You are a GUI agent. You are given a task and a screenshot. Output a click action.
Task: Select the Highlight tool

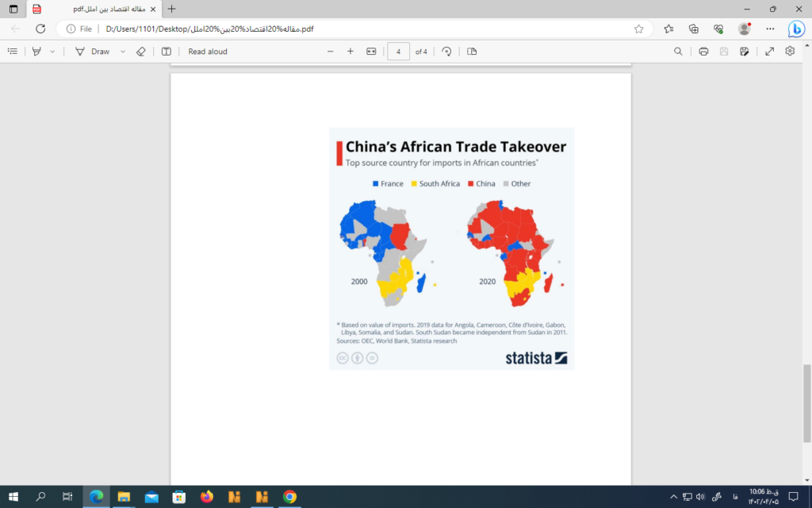click(x=36, y=52)
